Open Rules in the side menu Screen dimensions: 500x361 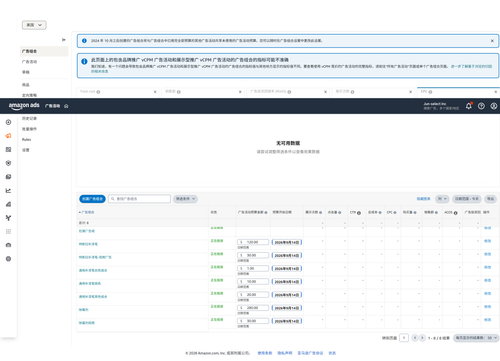(x=26, y=140)
